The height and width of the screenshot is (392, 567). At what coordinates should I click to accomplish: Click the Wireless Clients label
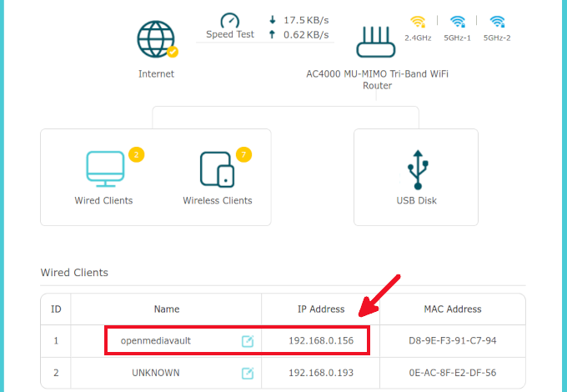[x=218, y=200]
